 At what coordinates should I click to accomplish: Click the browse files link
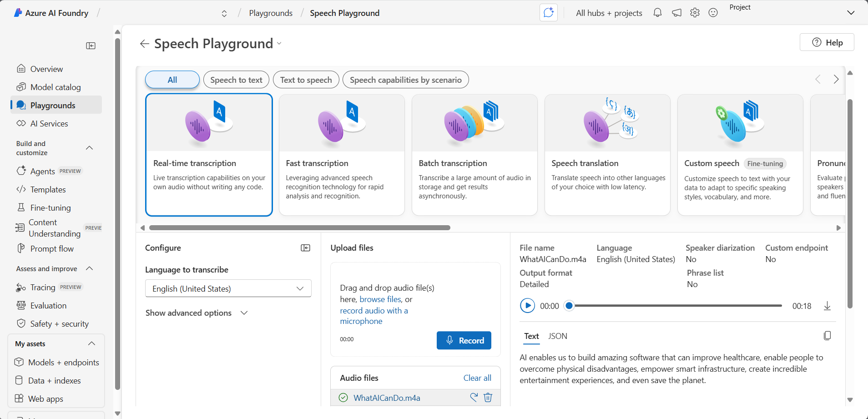(x=380, y=299)
